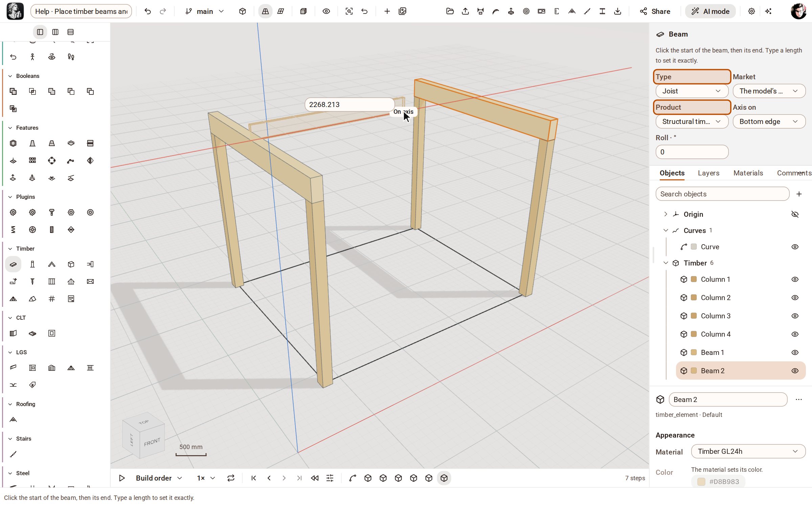This screenshot has height=508, width=812.
Task: Click the Share button
Action: click(655, 11)
